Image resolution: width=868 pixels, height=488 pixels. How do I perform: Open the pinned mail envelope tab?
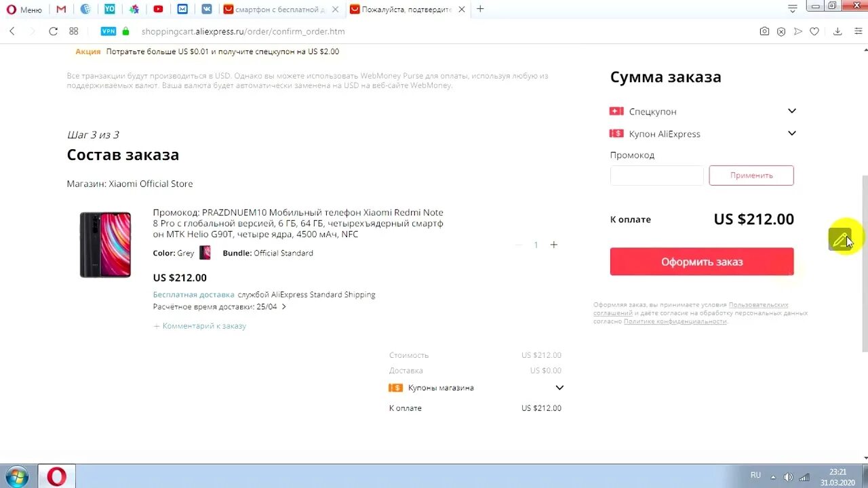(x=182, y=9)
